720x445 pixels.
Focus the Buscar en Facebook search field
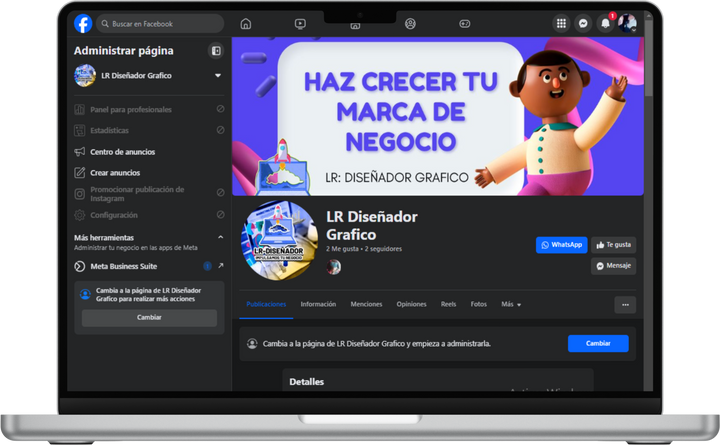pyautogui.click(x=160, y=23)
